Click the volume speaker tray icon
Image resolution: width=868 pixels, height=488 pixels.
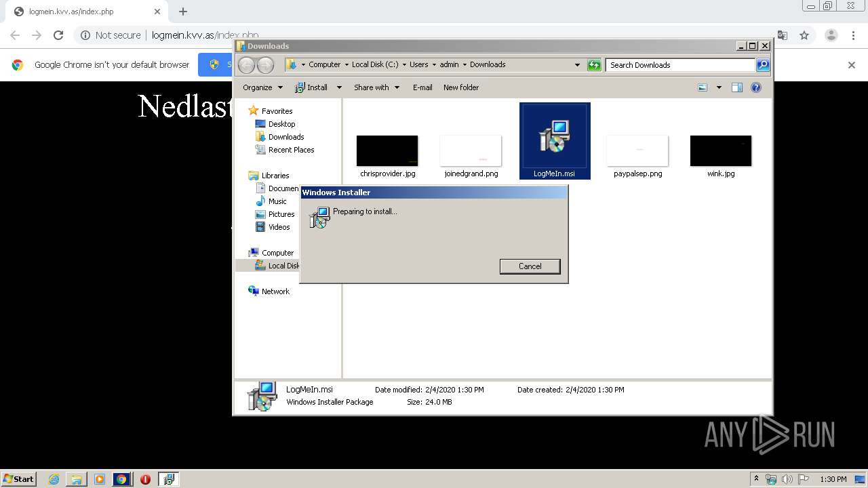(x=787, y=479)
